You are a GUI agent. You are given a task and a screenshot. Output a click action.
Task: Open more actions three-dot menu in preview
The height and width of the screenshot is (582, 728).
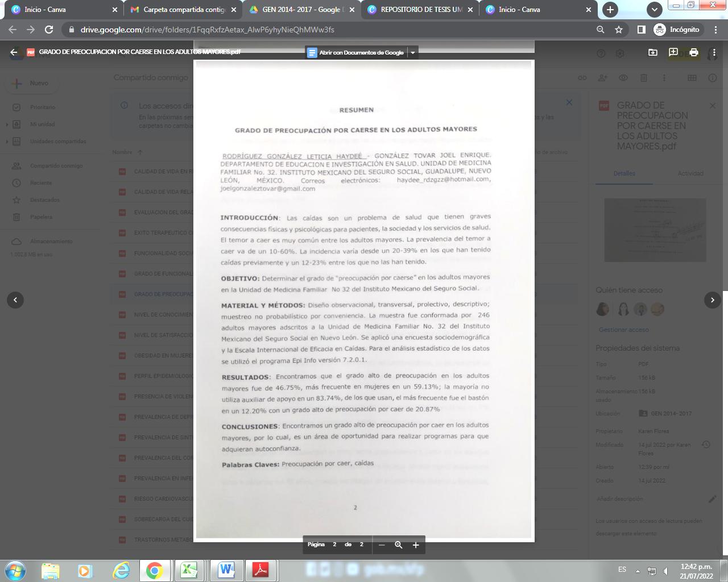(x=715, y=52)
